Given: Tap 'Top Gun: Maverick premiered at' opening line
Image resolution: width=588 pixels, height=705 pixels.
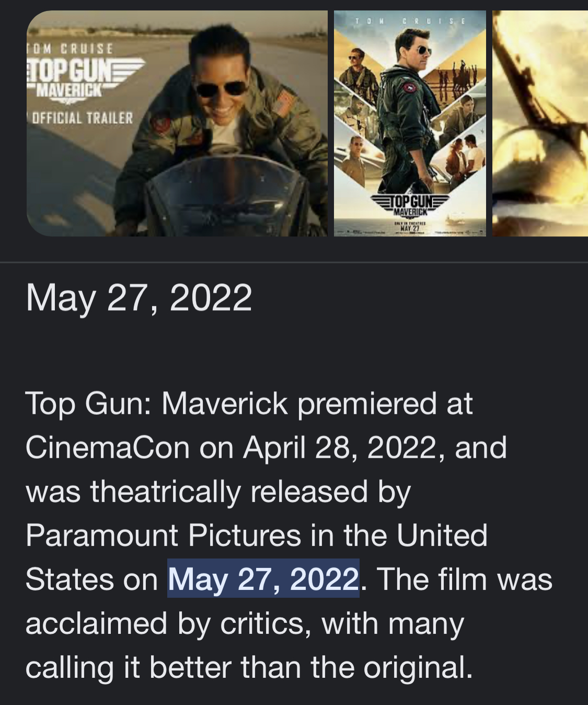Looking at the screenshot, I should (x=249, y=404).
